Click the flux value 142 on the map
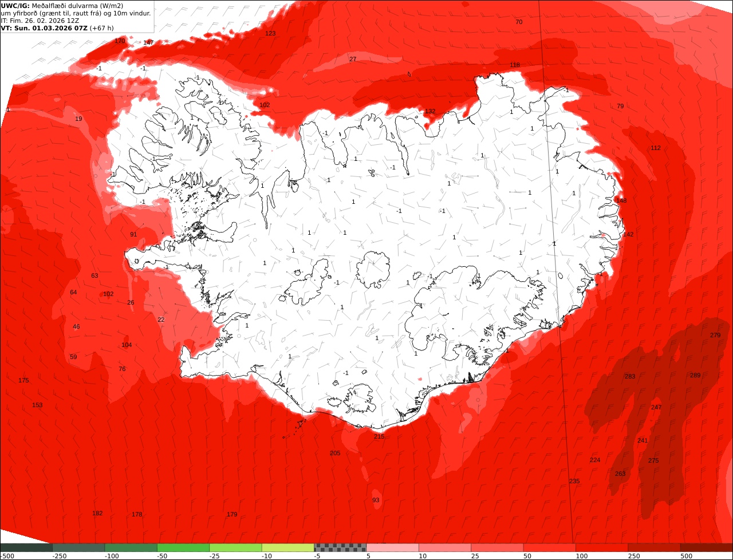This screenshot has height=560, width=733. [628, 235]
